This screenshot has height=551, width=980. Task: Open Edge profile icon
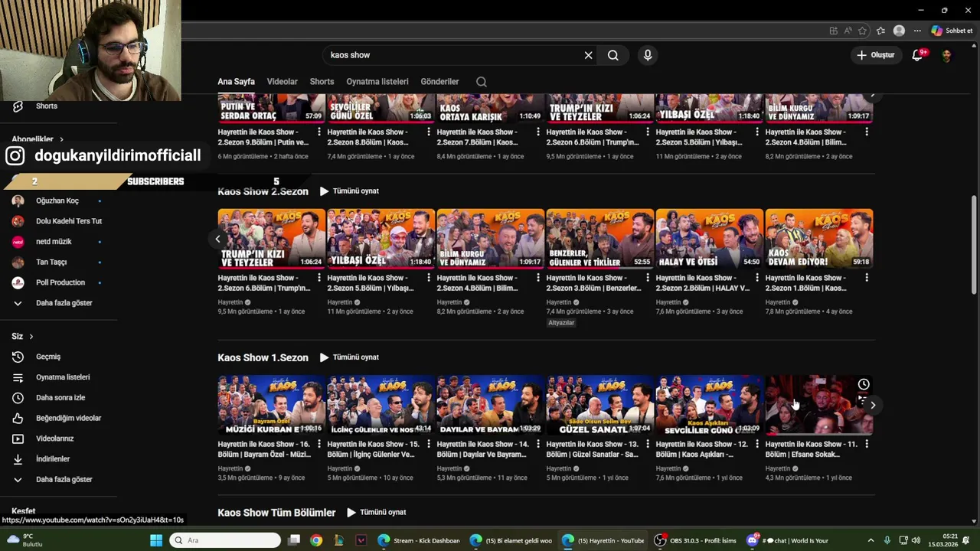click(899, 31)
